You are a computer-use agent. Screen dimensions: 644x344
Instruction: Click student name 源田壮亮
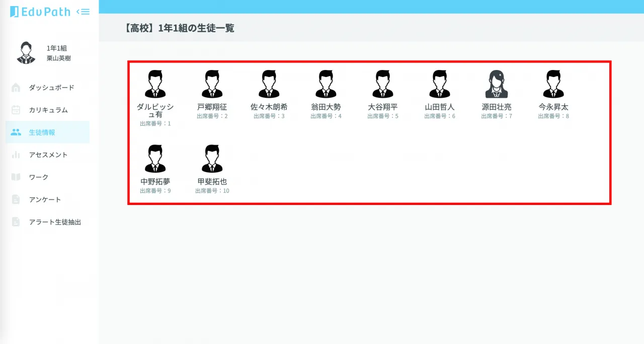(497, 107)
